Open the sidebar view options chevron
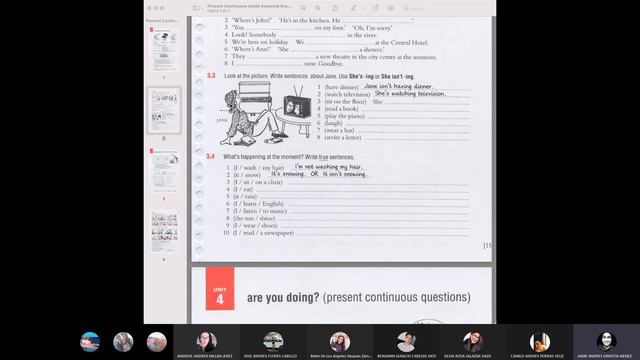640x360 pixels. tap(202, 8)
